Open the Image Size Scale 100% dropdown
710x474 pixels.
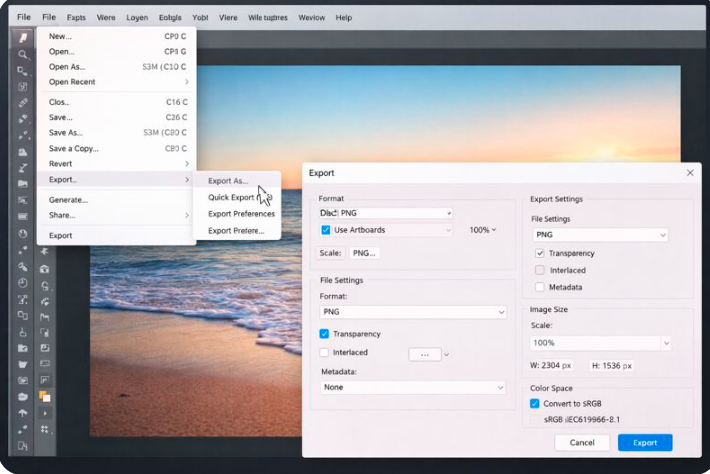(x=600, y=343)
